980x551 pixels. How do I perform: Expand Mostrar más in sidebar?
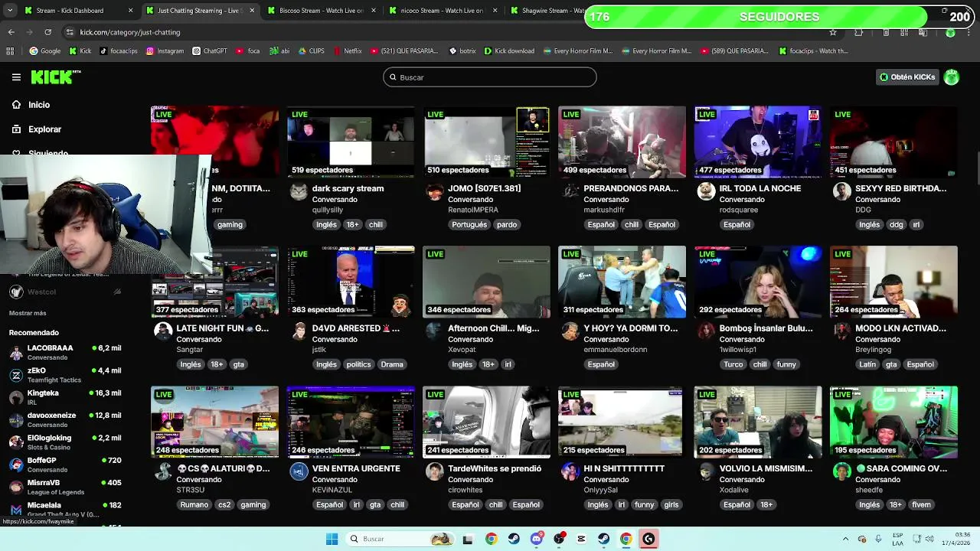coord(28,313)
